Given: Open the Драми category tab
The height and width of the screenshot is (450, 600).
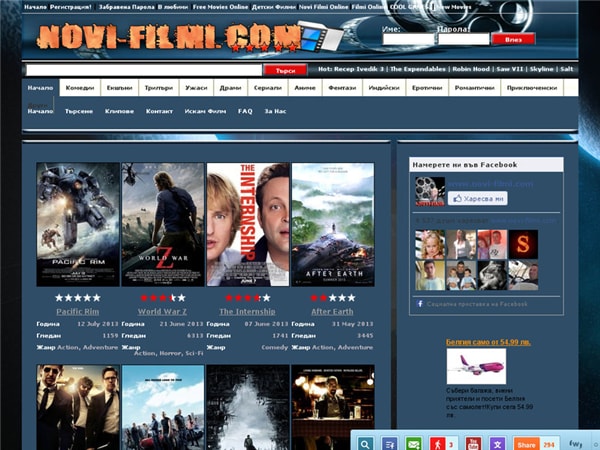Looking at the screenshot, I should [x=230, y=88].
